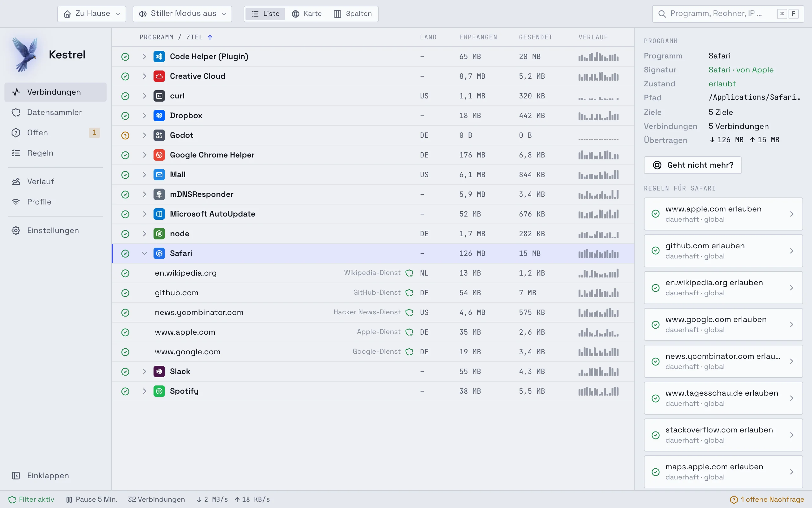Open the Datensammler section in sidebar
Viewport: 812px width, 508px height.
click(x=56, y=112)
